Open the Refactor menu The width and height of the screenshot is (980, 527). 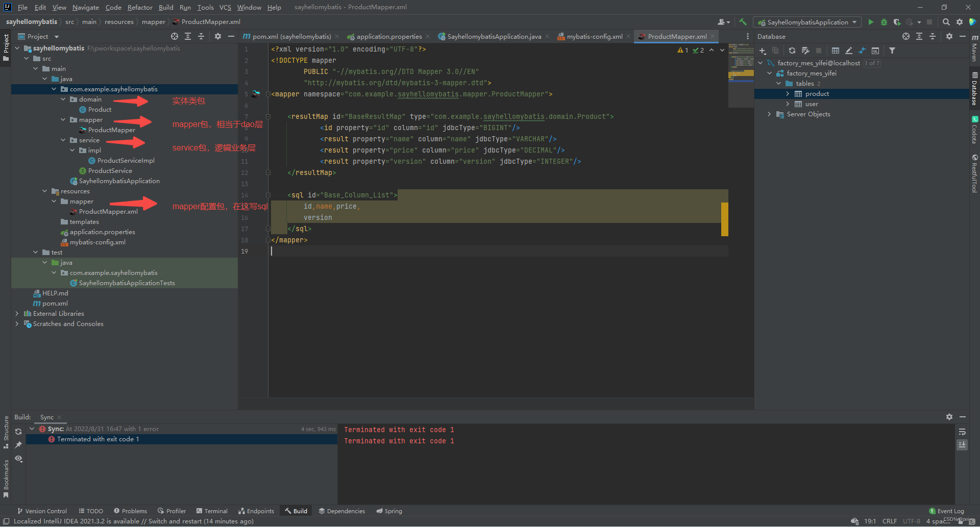140,7
